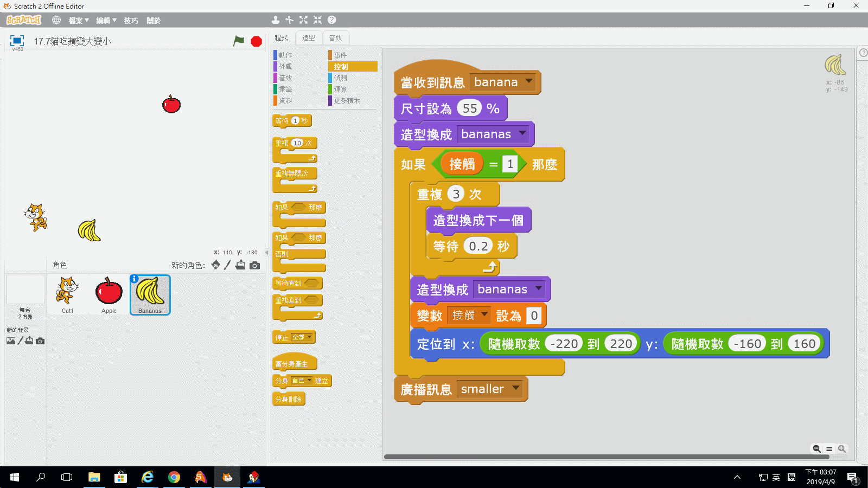
Task: Open Chrome from the taskbar
Action: tap(174, 477)
